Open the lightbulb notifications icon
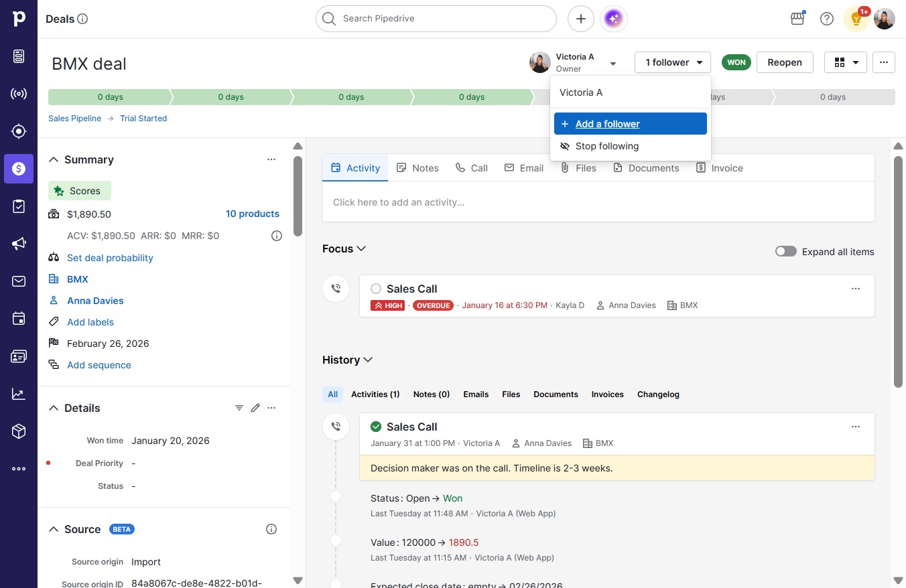 (856, 19)
